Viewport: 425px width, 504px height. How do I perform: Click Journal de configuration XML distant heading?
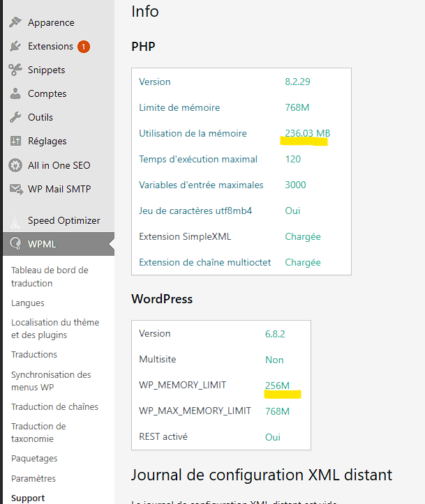262,475
